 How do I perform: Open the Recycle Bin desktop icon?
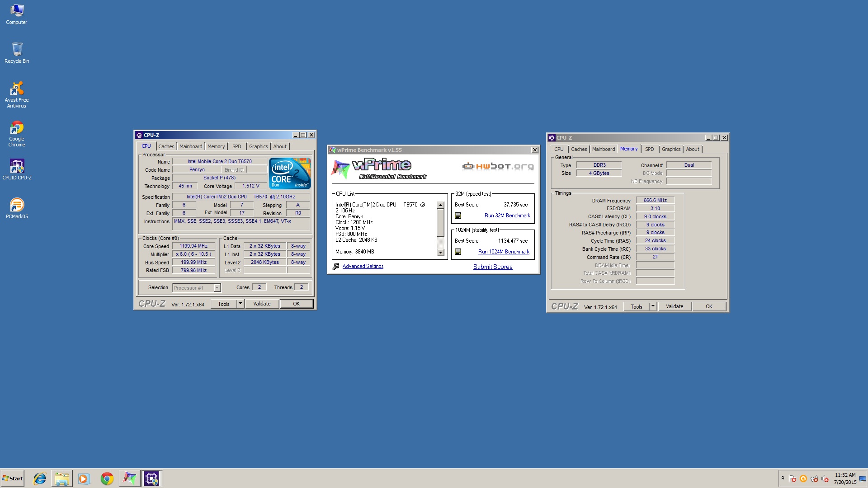coord(17,53)
